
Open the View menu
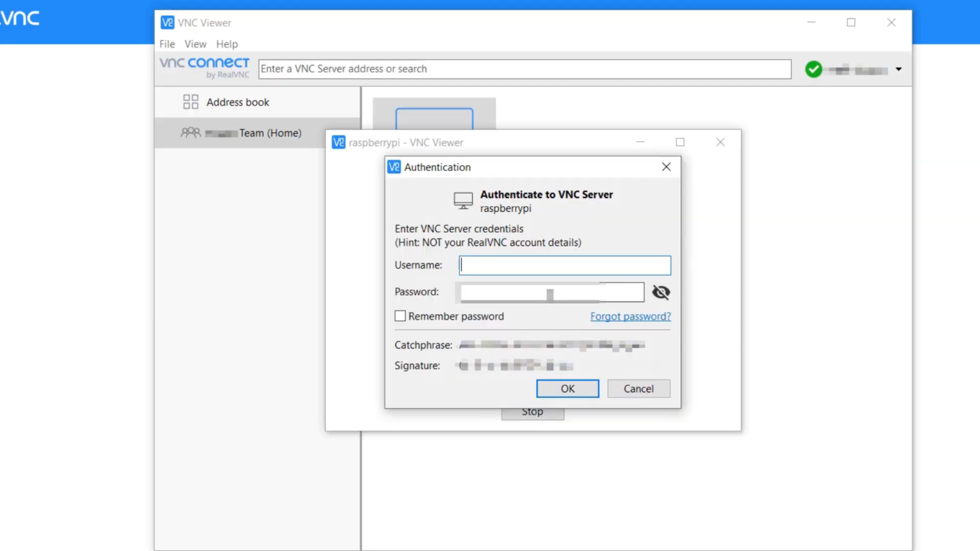(195, 43)
